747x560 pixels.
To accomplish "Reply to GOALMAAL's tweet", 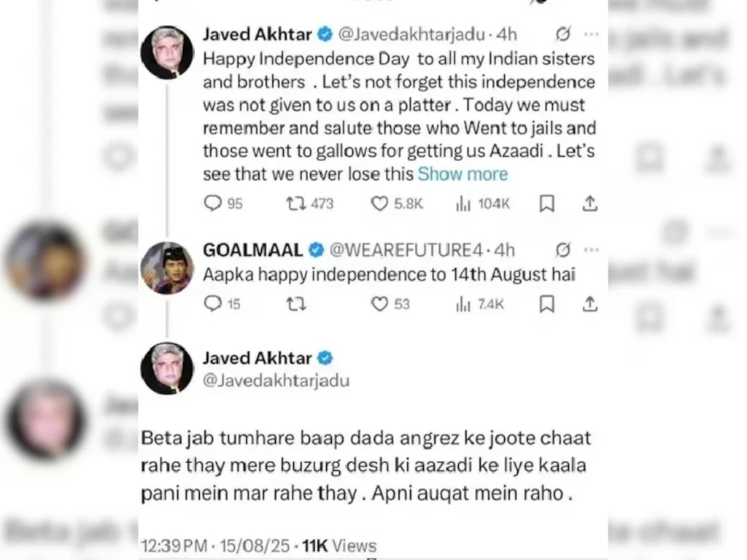I will click(213, 303).
